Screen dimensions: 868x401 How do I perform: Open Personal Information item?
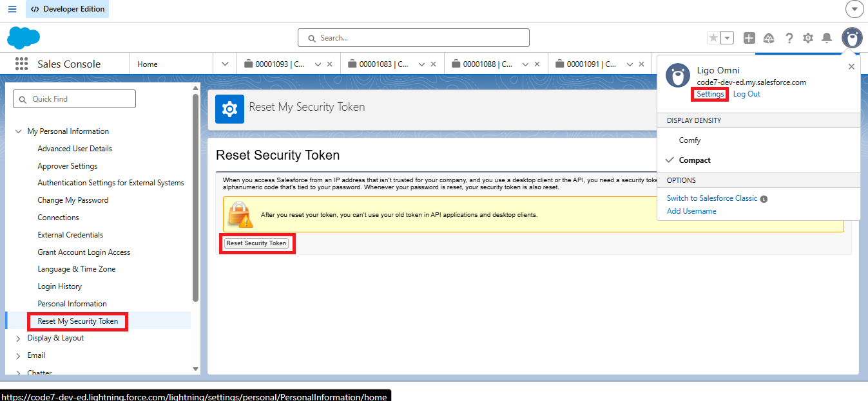pos(72,304)
